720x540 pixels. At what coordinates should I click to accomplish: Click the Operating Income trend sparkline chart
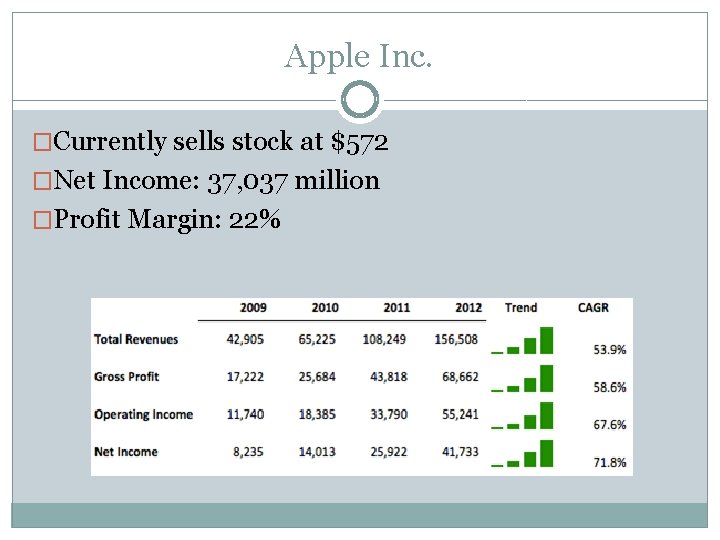point(523,417)
